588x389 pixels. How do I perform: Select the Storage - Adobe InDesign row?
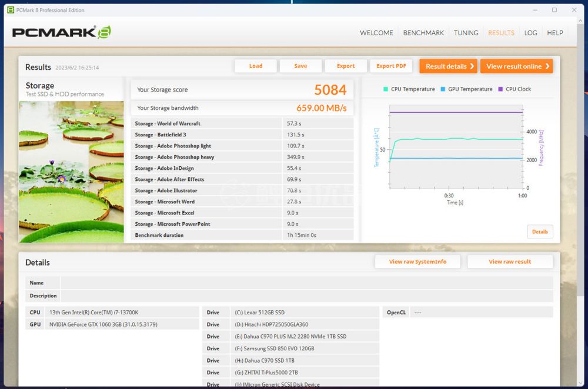242,168
